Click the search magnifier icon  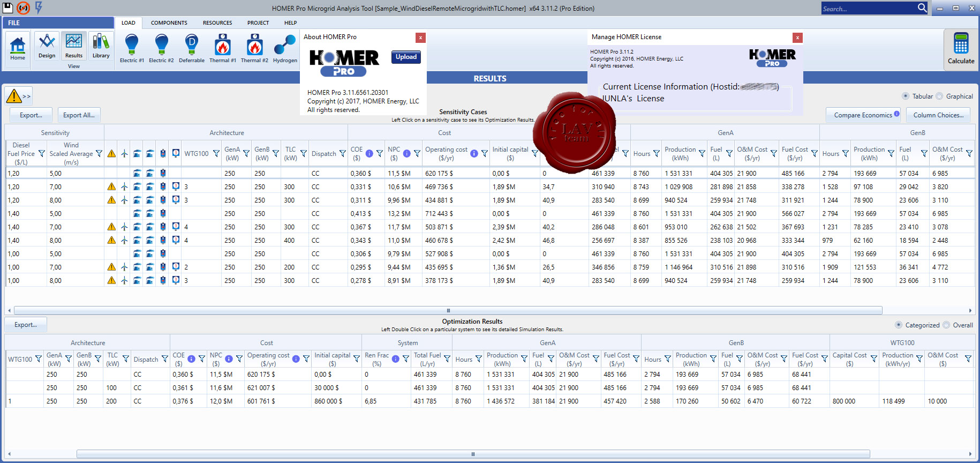coord(922,8)
